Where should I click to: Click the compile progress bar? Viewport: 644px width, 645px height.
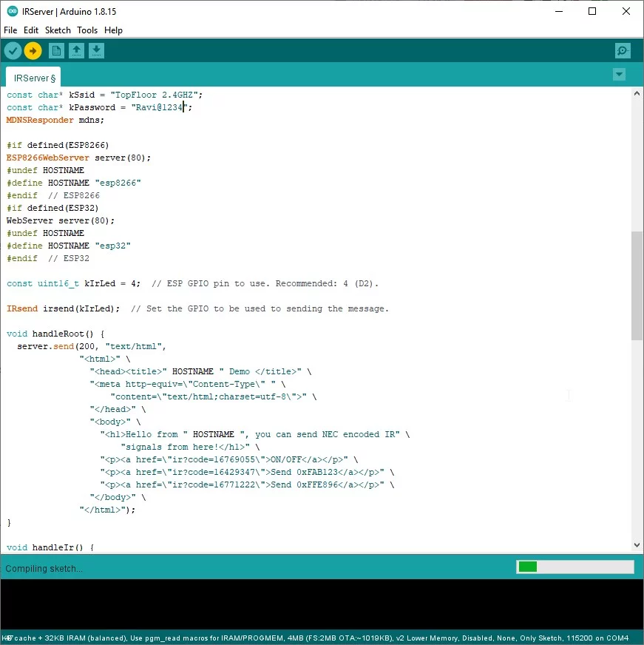[x=575, y=567]
